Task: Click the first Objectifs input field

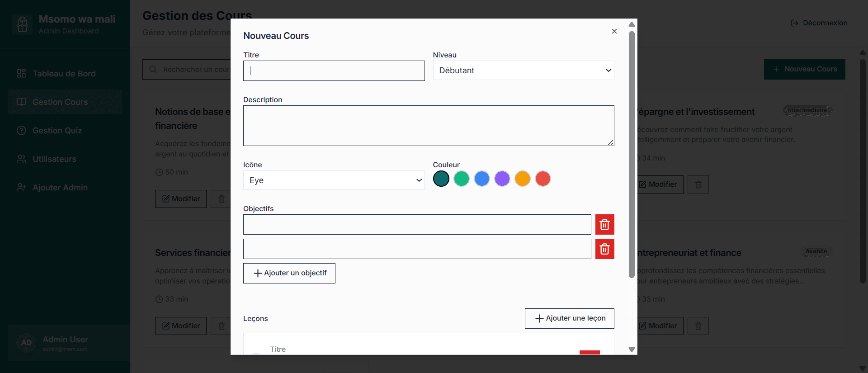Action: 417,225
